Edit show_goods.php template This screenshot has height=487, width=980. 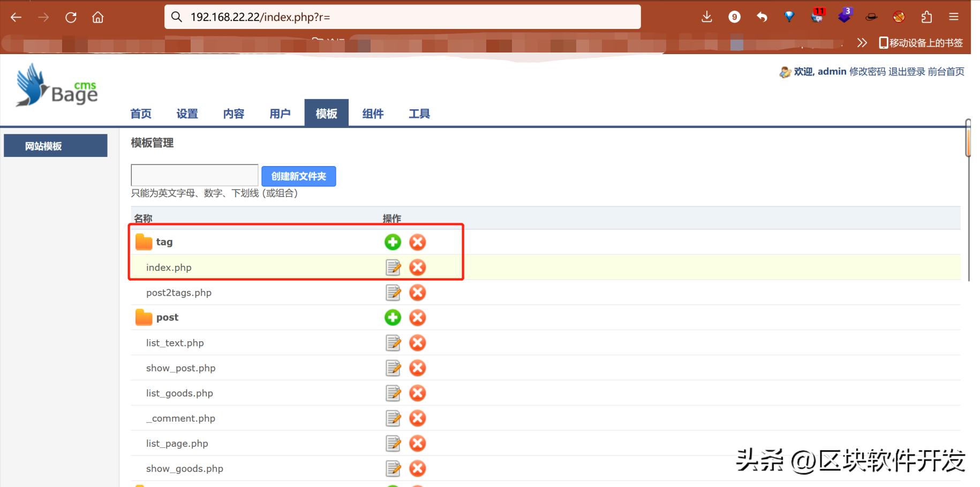393,469
